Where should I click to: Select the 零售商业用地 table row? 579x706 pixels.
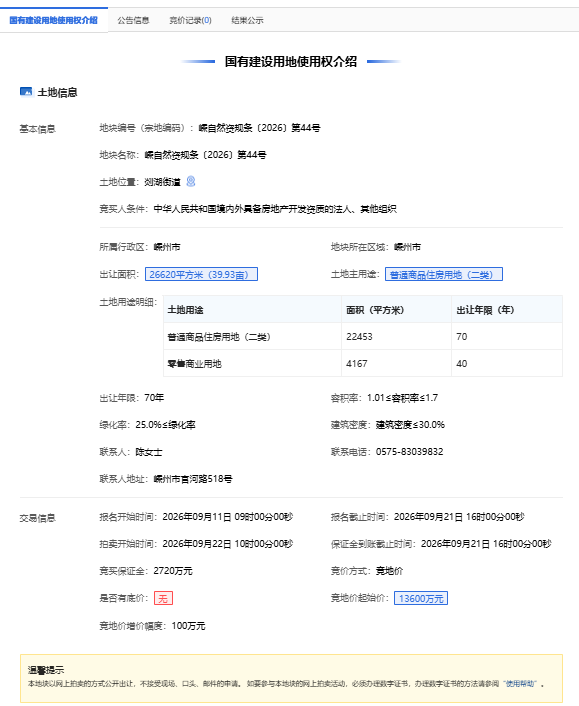363,363
